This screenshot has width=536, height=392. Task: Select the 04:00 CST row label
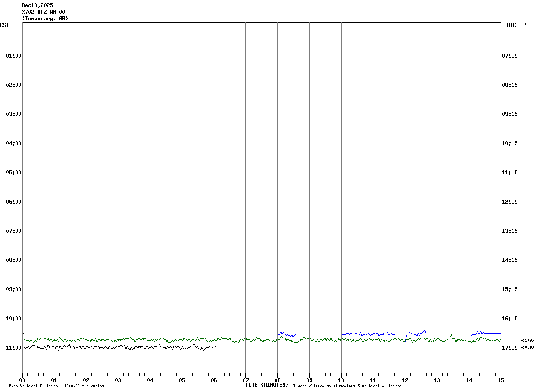(14, 143)
